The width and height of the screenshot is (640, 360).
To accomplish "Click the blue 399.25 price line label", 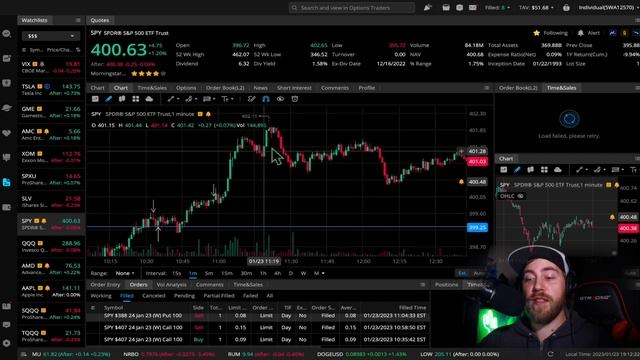I will [477, 227].
